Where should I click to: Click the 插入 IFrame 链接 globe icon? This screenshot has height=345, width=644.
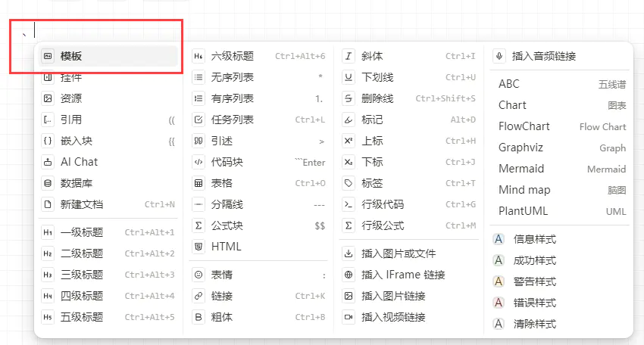(349, 275)
